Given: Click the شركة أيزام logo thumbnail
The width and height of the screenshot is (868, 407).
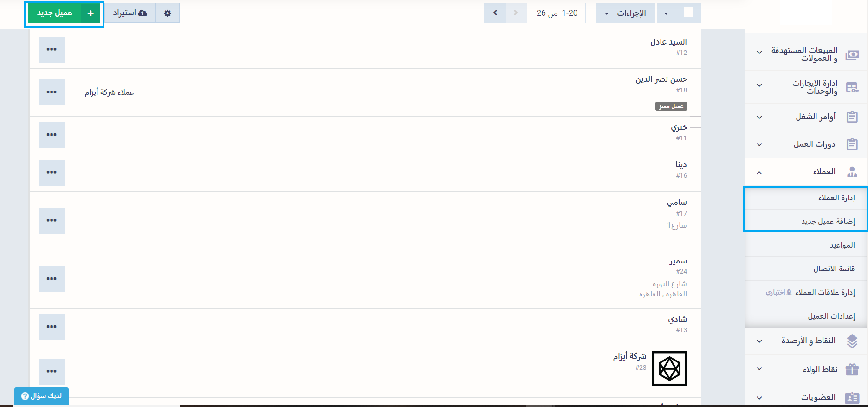Looking at the screenshot, I should (x=669, y=368).
